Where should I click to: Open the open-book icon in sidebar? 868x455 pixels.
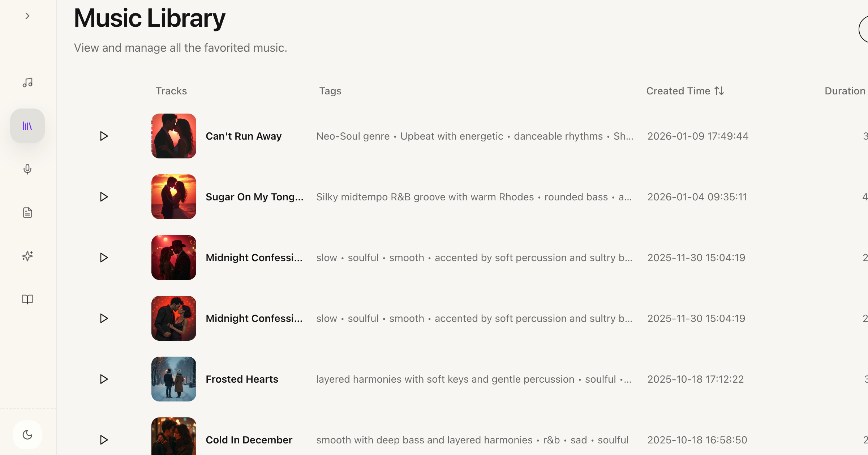[27, 299]
